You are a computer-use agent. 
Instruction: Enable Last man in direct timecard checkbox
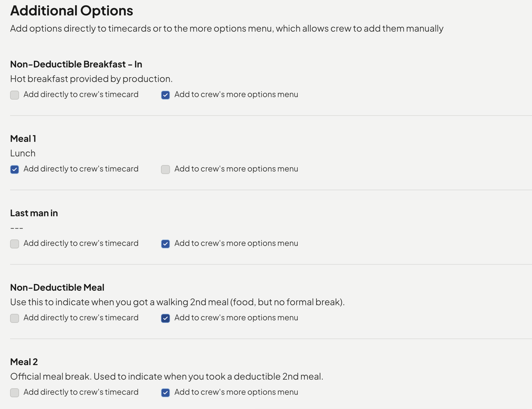point(15,244)
